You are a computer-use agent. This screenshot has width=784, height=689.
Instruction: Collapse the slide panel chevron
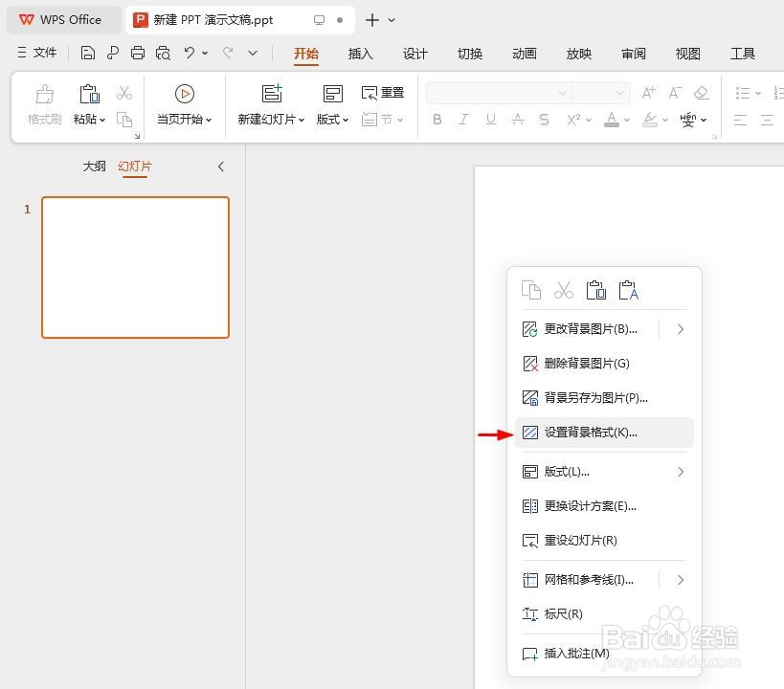(x=221, y=167)
